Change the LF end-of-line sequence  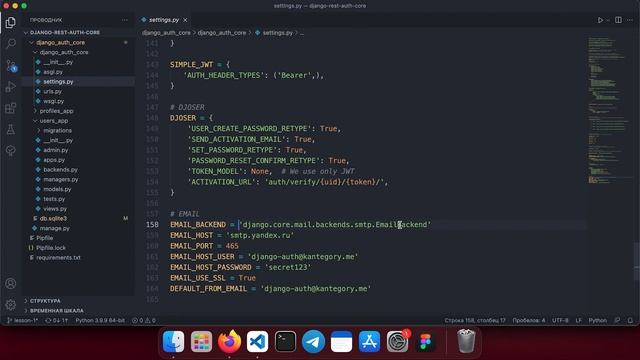click(x=578, y=320)
